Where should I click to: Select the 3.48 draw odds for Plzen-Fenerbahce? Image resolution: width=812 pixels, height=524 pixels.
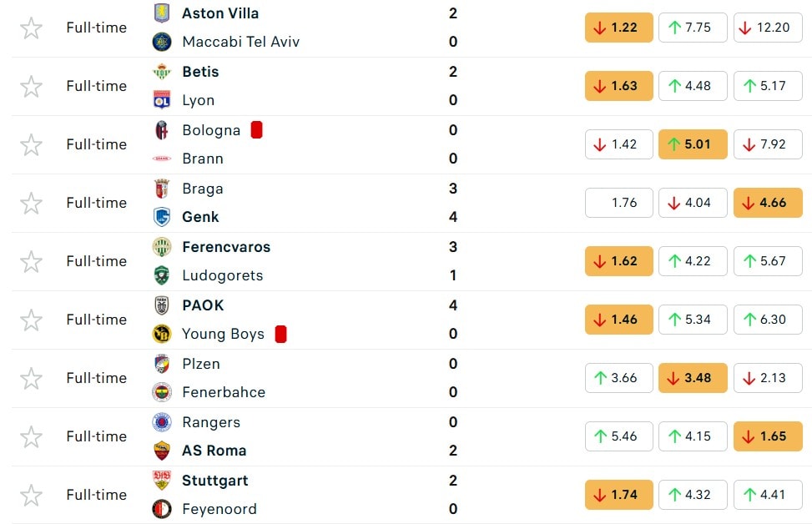[x=693, y=378]
